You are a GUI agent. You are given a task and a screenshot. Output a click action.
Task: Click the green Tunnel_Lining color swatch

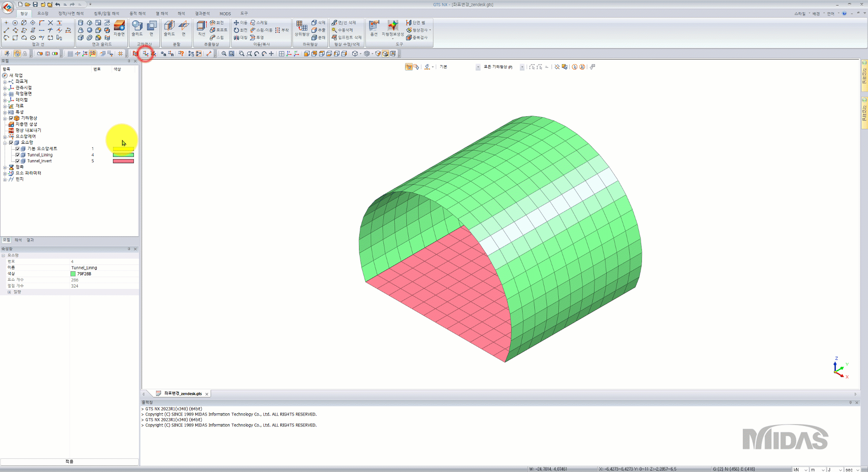point(123,155)
